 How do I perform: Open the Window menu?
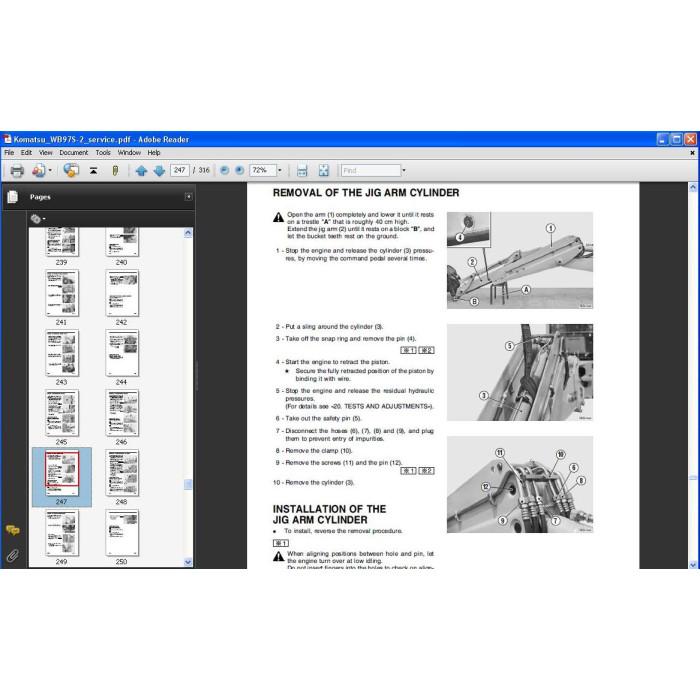(129, 153)
